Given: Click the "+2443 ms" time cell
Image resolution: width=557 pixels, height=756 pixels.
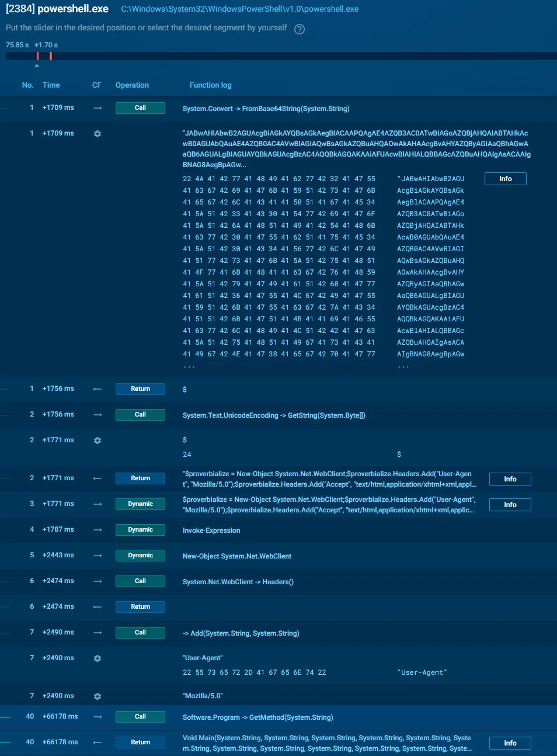Looking at the screenshot, I should [58, 556].
